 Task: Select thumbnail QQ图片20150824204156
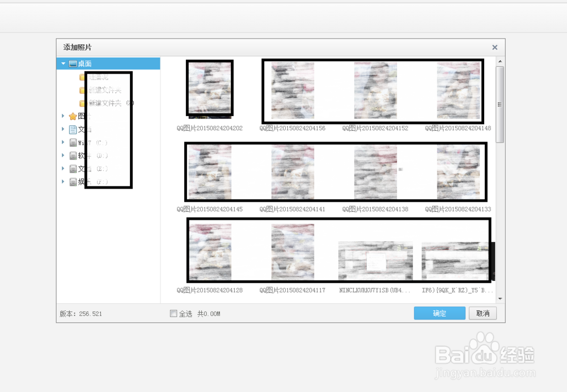[x=293, y=90]
